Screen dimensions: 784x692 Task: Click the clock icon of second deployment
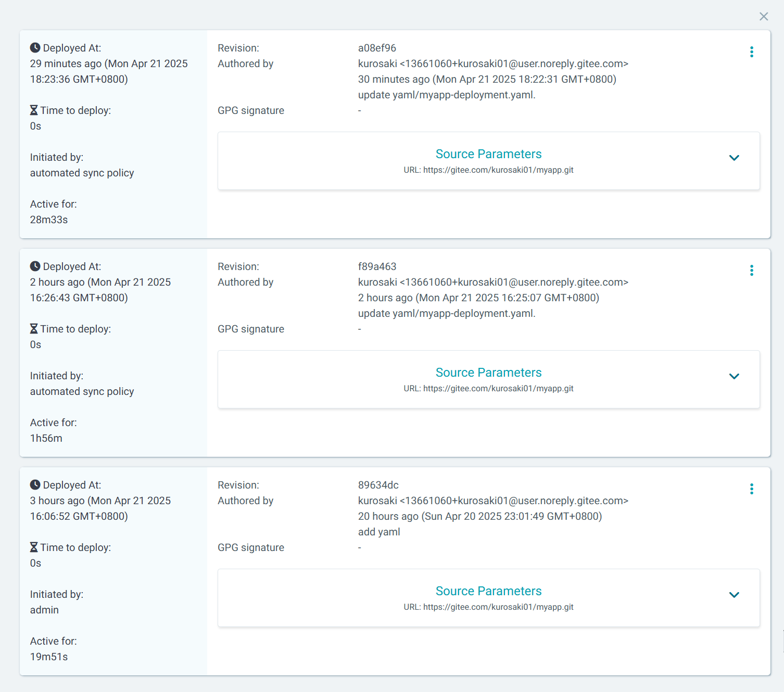35,266
